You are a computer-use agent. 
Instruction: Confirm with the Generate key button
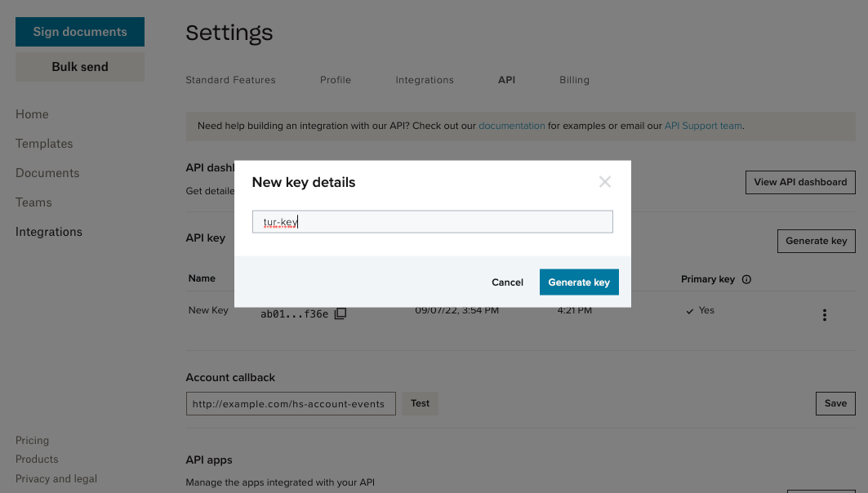point(579,282)
